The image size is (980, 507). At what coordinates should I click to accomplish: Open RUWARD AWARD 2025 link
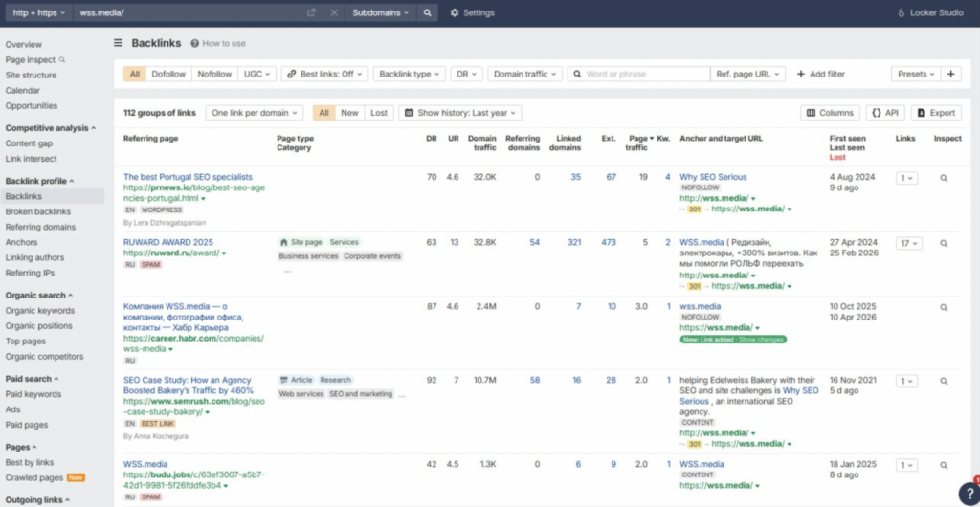pos(168,242)
